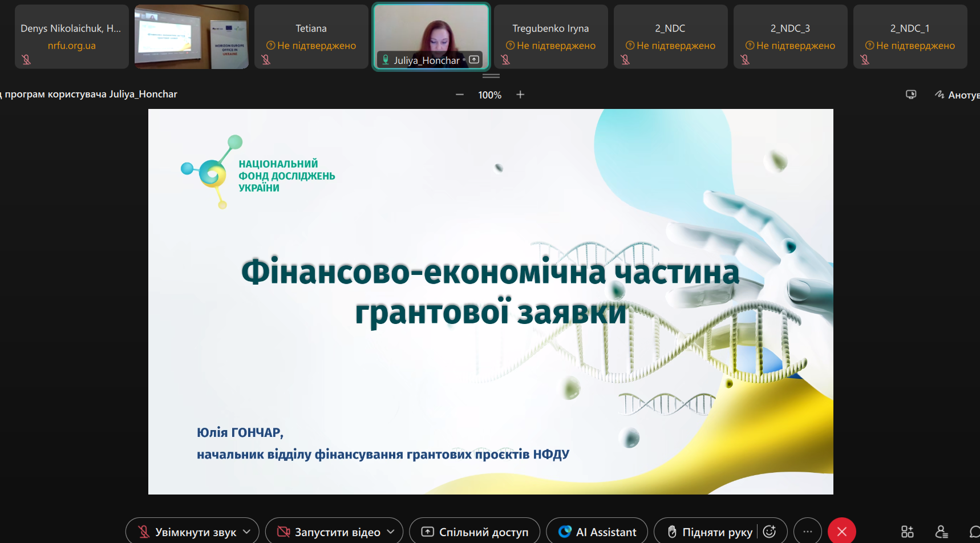Click the screen layout icon left of annotate
The image size is (980, 543).
pyautogui.click(x=911, y=95)
